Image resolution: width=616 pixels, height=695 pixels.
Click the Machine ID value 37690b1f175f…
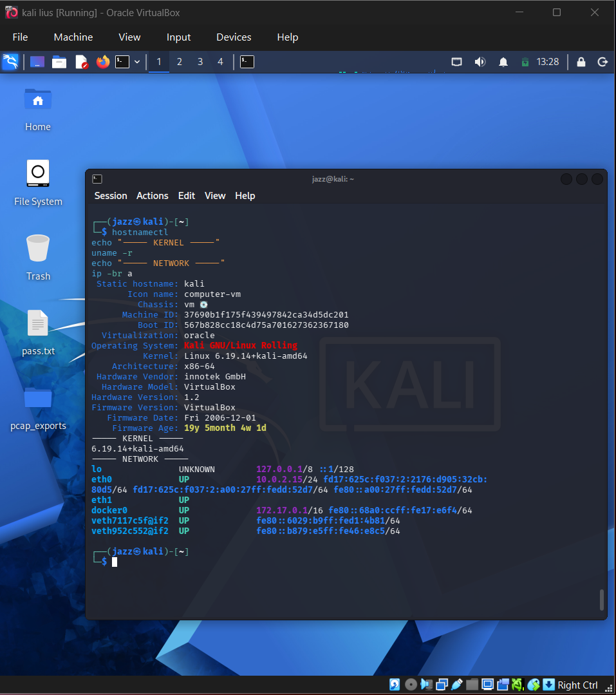tap(266, 315)
